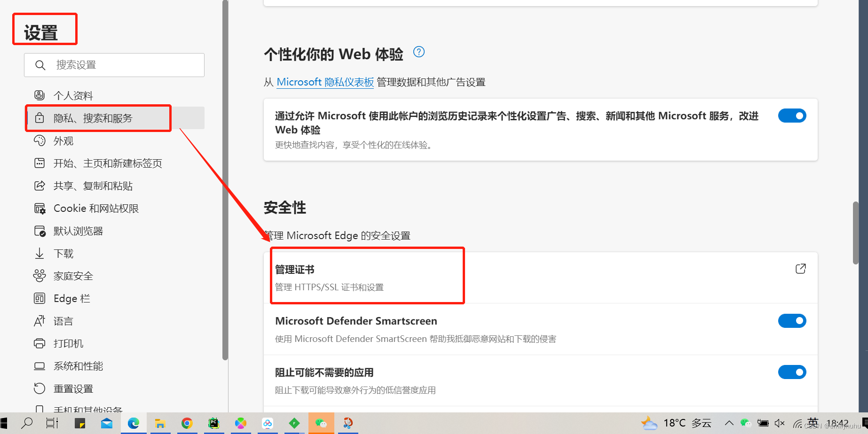This screenshot has width=868, height=434.
Task: Click muted volume tray icon
Action: 780,423
